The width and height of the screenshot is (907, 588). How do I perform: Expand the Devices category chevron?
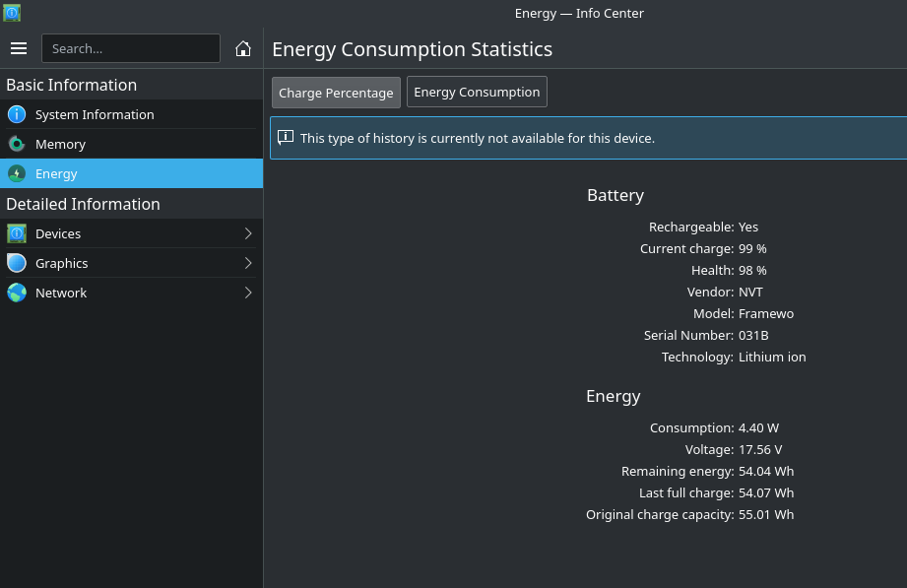(x=248, y=233)
